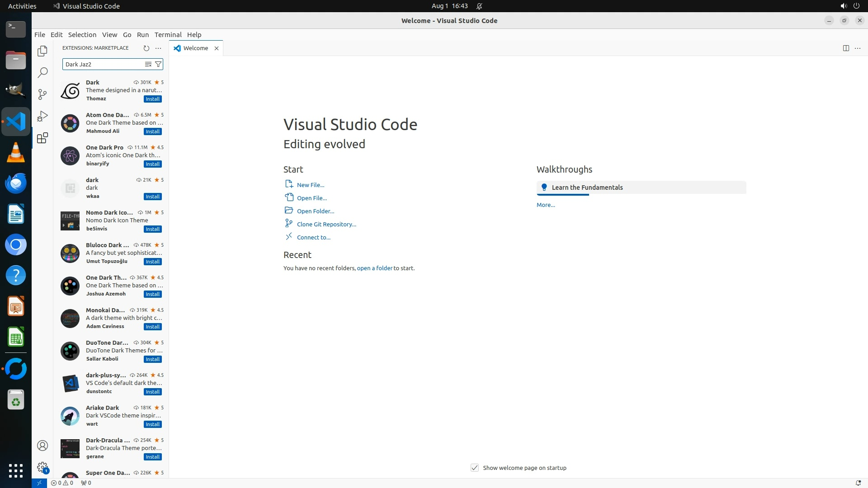This screenshot has height=488, width=868.
Task: Toggle Ubuntu do-not-disturb bell in top bar
Action: (479, 6)
